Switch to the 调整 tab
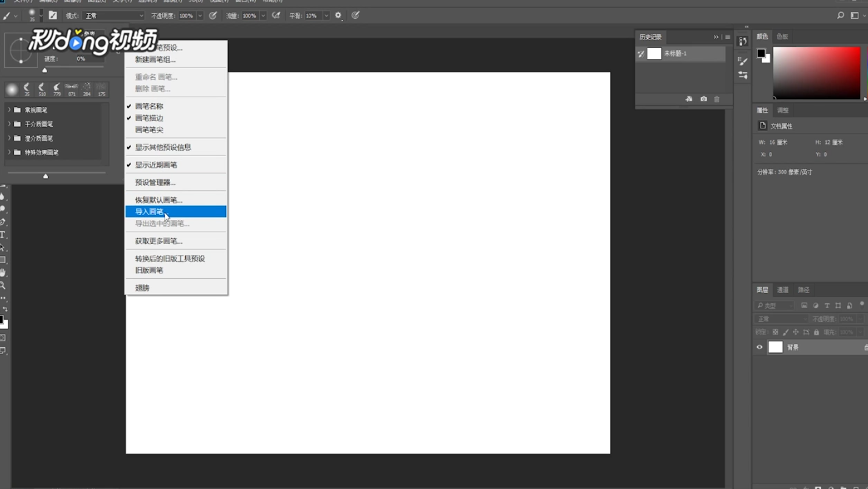 pyautogui.click(x=783, y=111)
